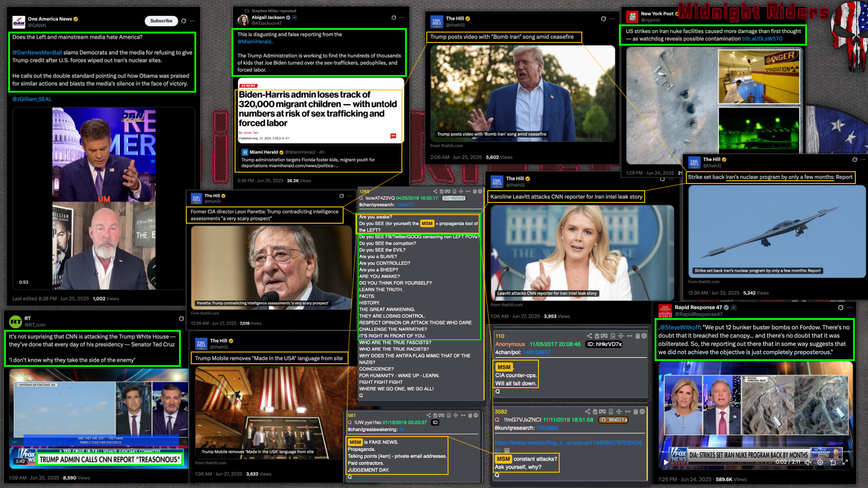Collapse Q post 561 with the up-arrow icon
The height and width of the screenshot is (488, 868).
point(476,415)
